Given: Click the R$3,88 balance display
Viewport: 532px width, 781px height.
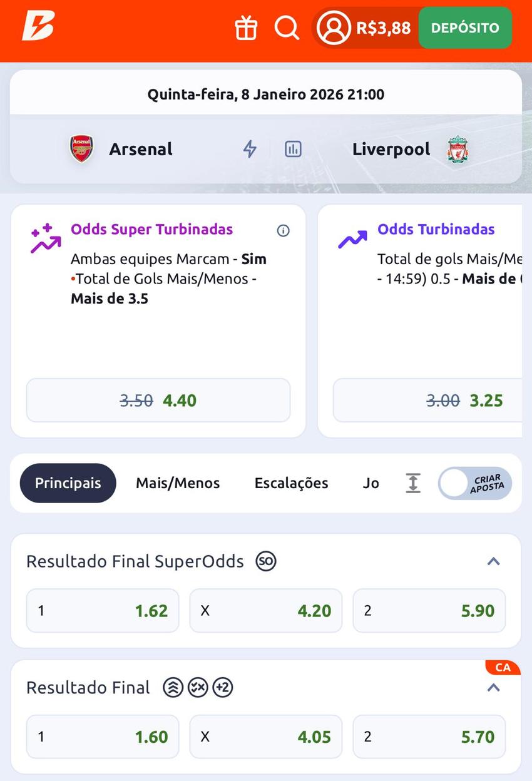Looking at the screenshot, I should (x=383, y=28).
